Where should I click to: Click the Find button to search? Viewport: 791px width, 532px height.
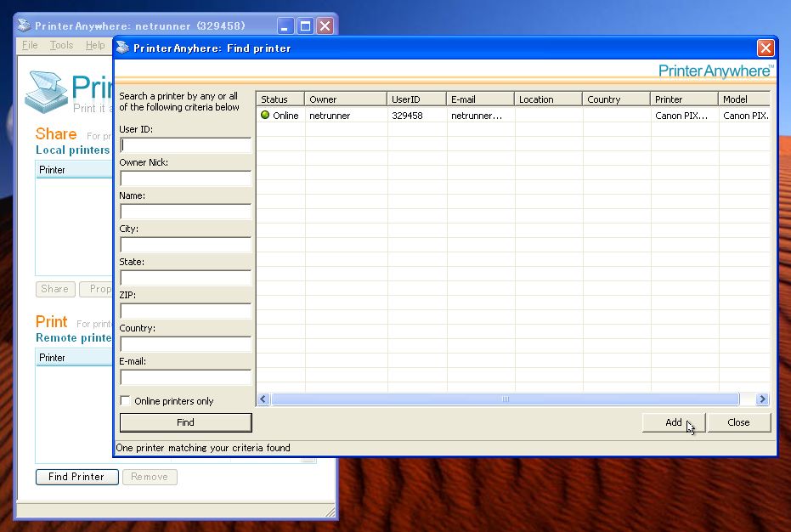click(185, 422)
